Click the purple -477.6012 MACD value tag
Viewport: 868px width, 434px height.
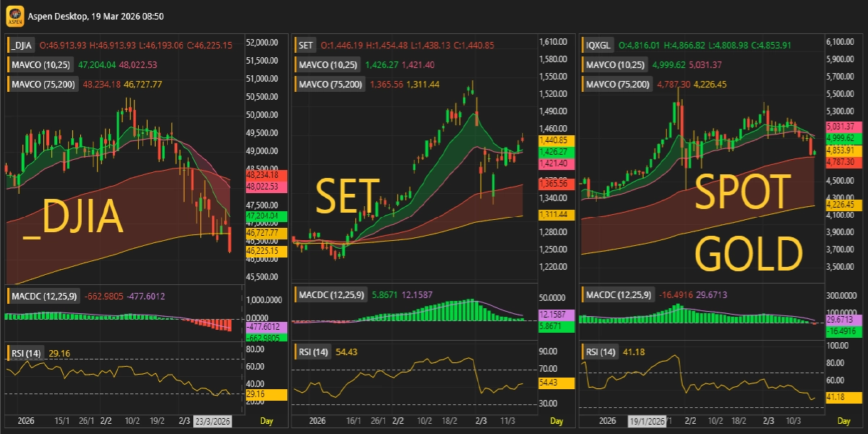[266, 328]
